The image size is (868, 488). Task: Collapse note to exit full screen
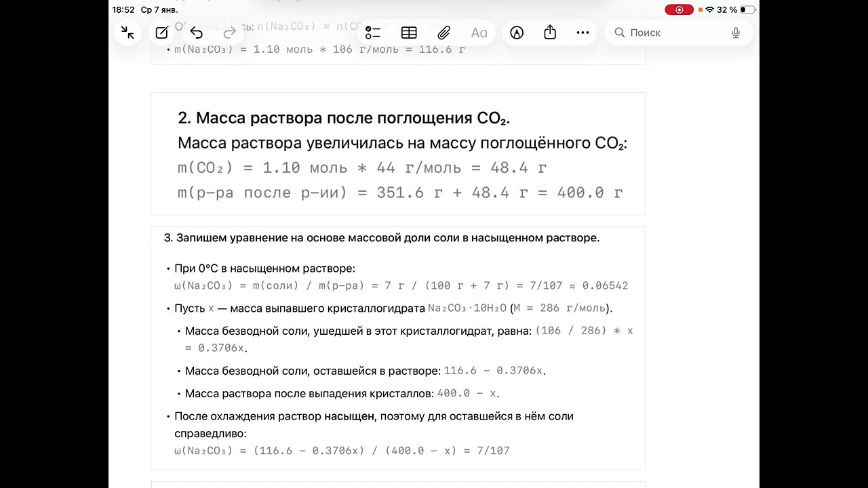point(127,32)
